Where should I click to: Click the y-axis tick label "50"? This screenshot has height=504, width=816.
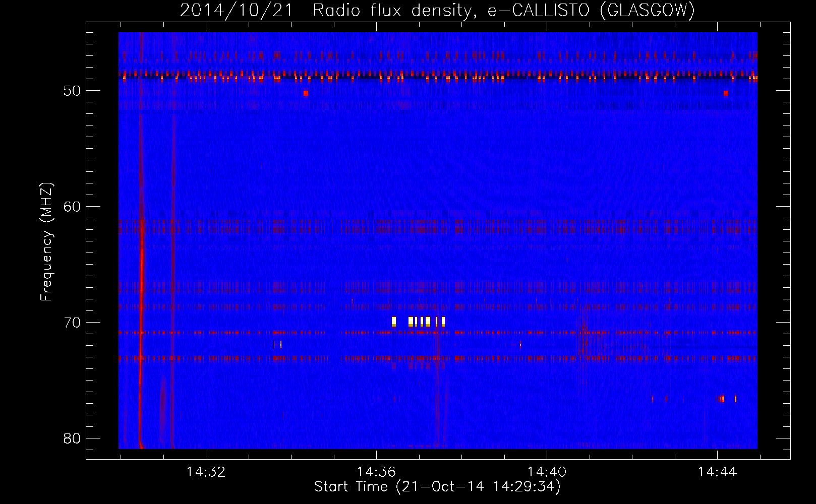(72, 91)
